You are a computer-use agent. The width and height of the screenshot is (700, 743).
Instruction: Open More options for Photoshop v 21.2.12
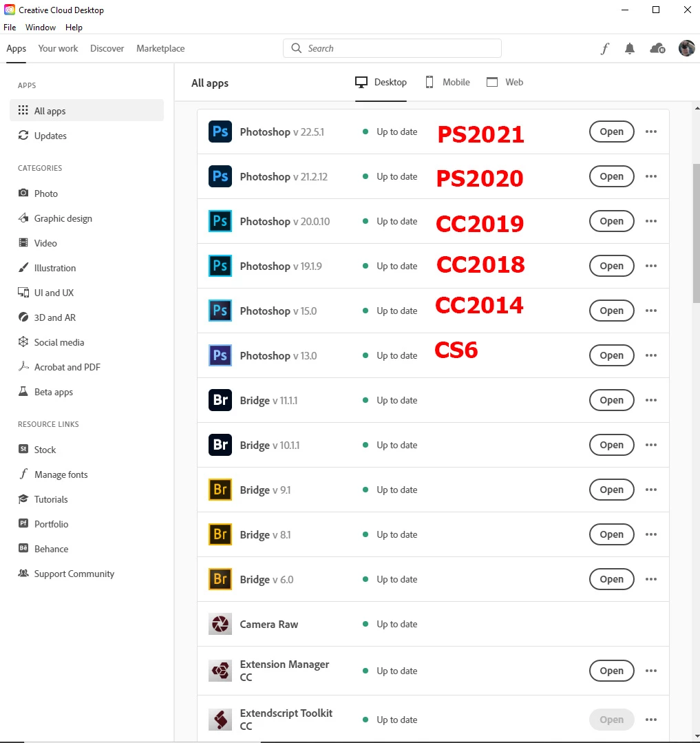651,176
